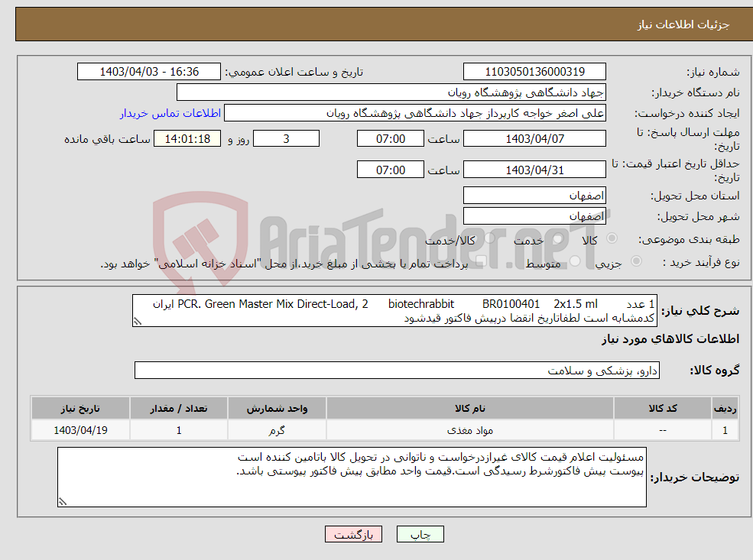Screen dimensions: 753x560
Task: Select the جزیی purchase type radio
Action: click(636, 261)
